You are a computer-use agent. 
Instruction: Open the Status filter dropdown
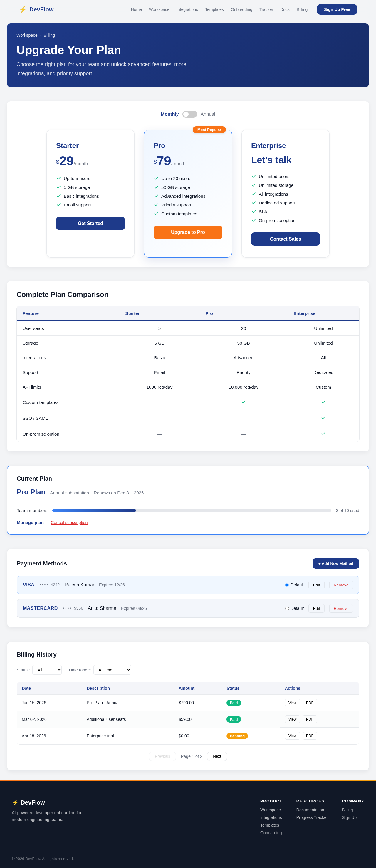(x=47, y=670)
